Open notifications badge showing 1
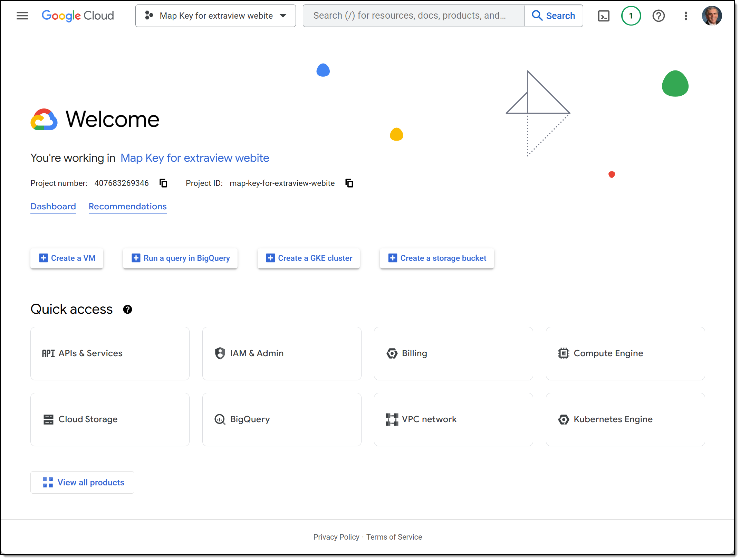This screenshot has height=560, width=740. pyautogui.click(x=631, y=16)
